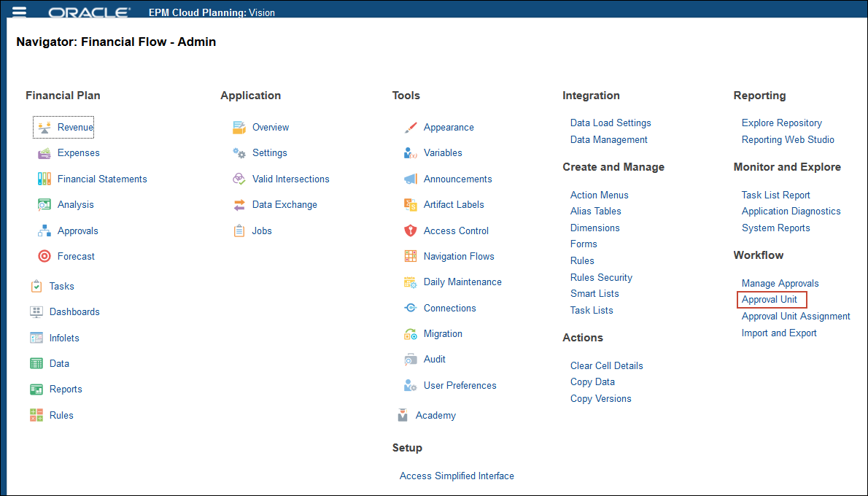Click the Academy icon
The height and width of the screenshot is (496, 868).
[x=403, y=415]
